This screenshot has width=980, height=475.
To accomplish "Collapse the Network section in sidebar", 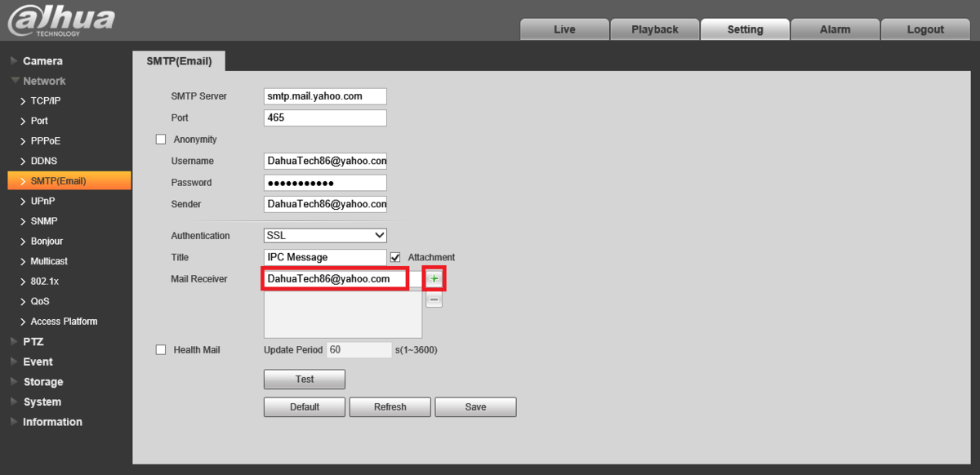I will [x=44, y=81].
